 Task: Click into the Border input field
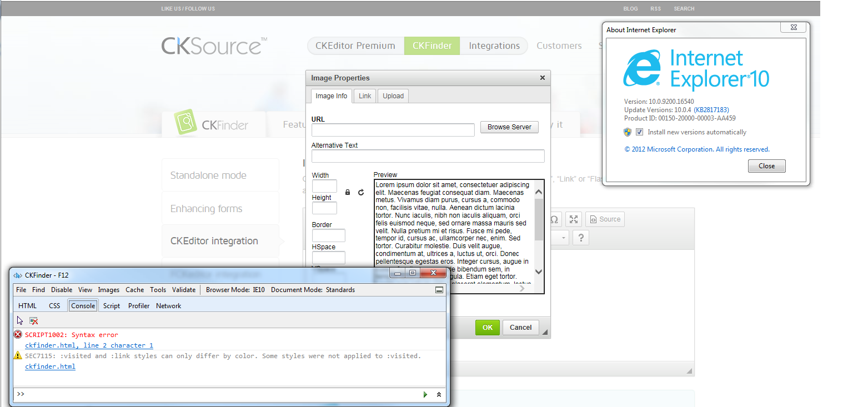pyautogui.click(x=329, y=235)
